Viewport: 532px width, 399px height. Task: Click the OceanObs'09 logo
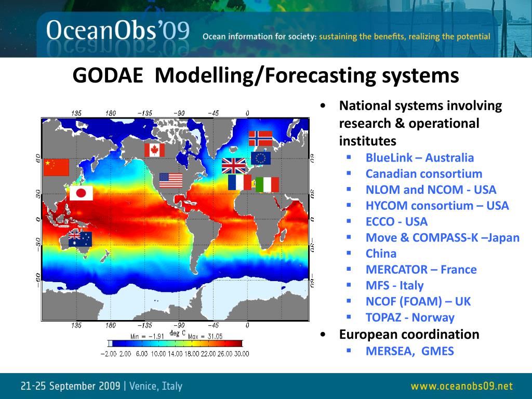tap(117, 31)
